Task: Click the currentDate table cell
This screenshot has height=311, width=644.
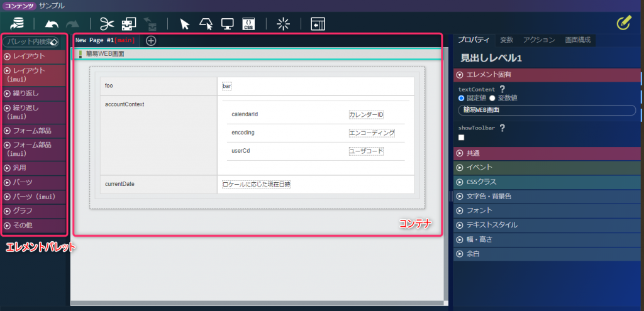Action: pyautogui.click(x=159, y=185)
